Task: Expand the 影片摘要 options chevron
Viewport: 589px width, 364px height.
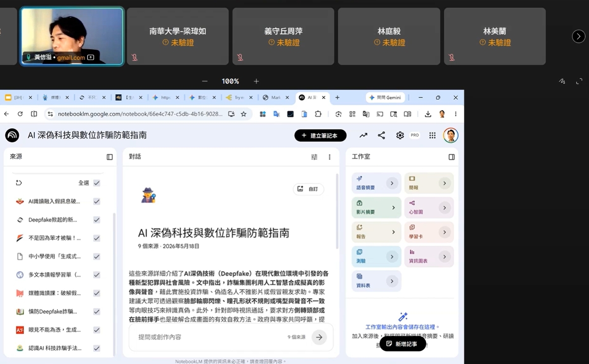Action: (393, 208)
